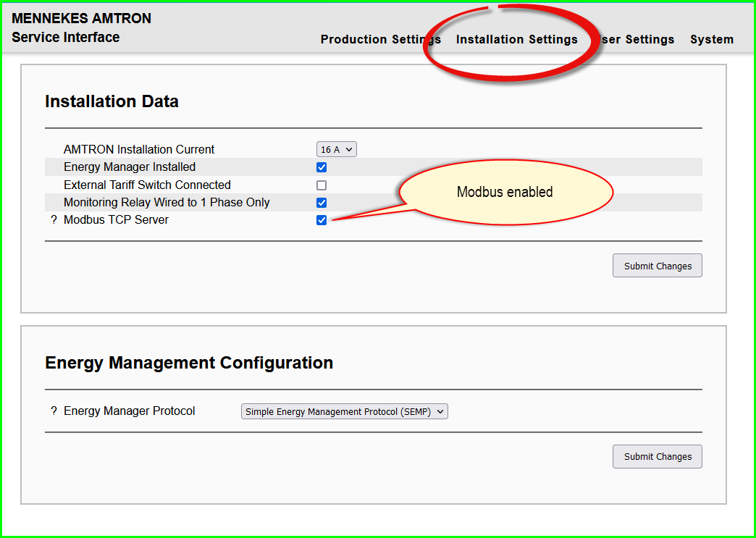Expand the Energy Manager Protocol SEMP dropdown
Screen dimensions: 756x538
pos(345,411)
